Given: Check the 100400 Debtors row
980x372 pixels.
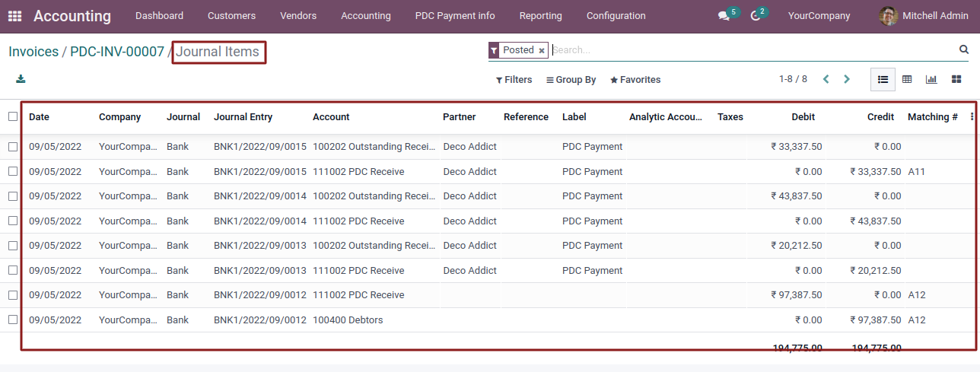Looking at the screenshot, I should click(13, 320).
